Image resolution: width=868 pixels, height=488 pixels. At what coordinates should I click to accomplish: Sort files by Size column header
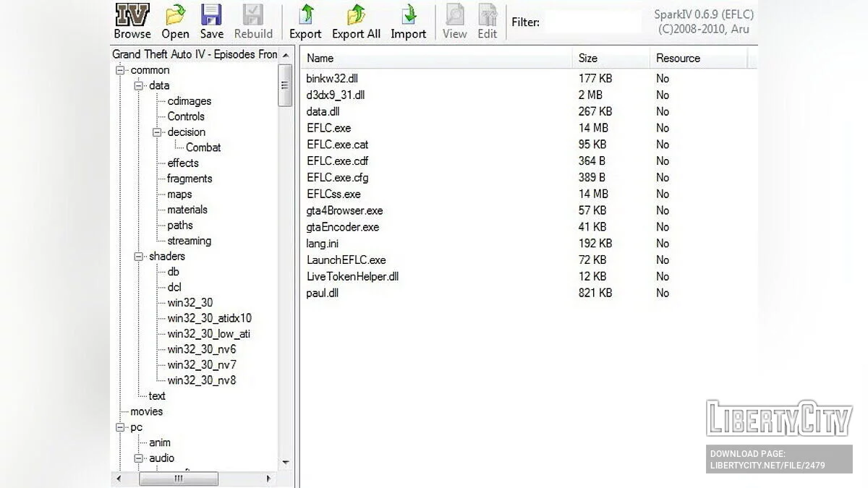(x=611, y=59)
